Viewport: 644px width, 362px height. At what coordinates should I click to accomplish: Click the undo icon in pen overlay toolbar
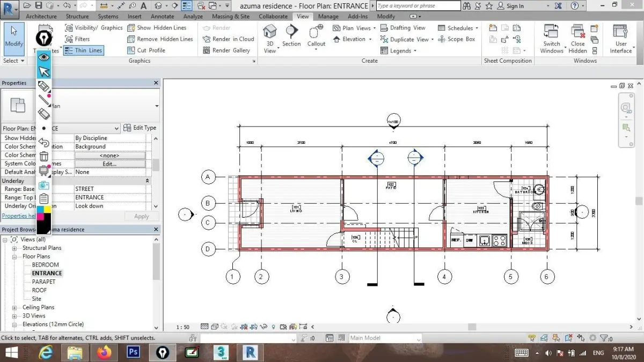pos(44,143)
